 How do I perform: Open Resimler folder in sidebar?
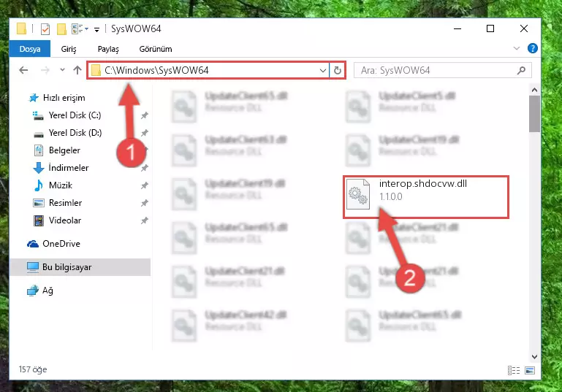tap(65, 203)
